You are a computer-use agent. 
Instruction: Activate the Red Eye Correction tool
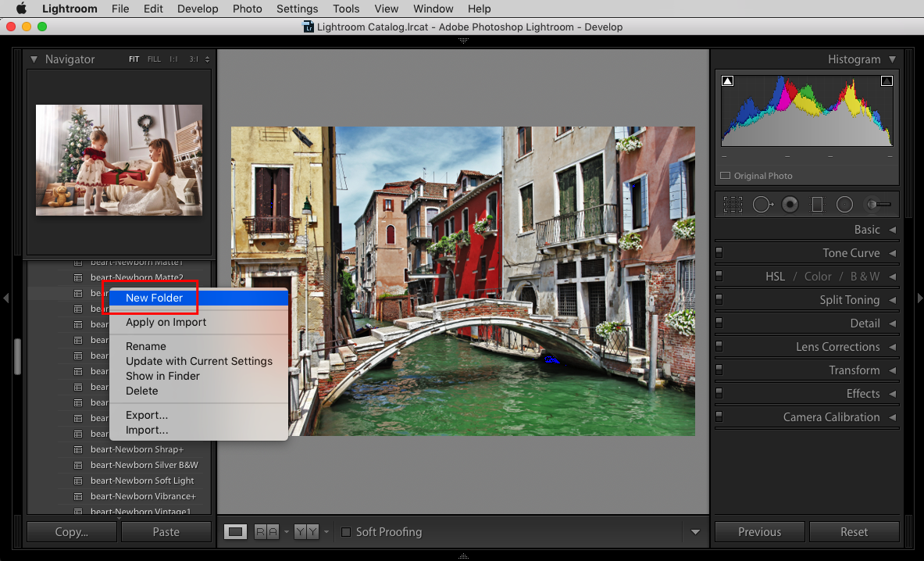click(x=790, y=205)
